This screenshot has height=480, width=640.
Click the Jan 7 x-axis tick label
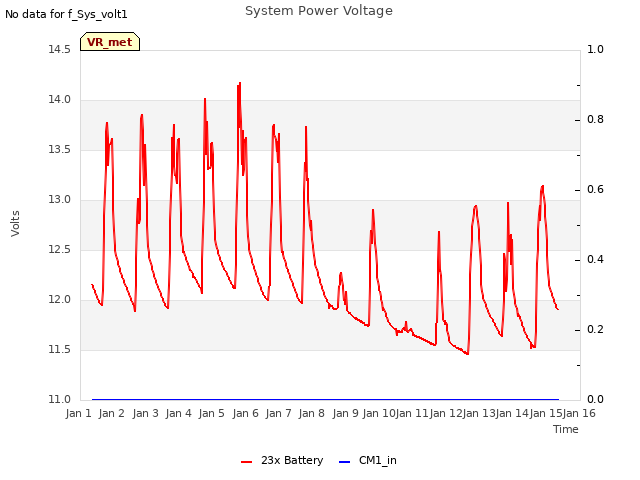click(x=278, y=413)
